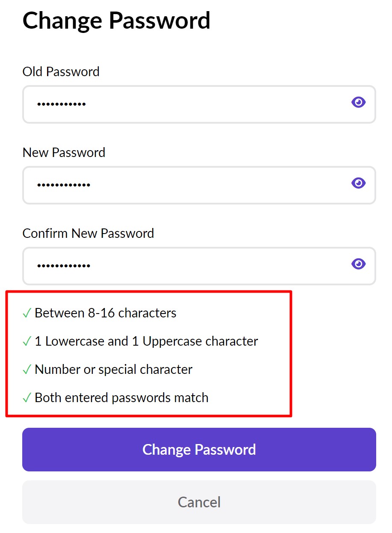Image resolution: width=392 pixels, height=533 pixels.
Task: Toggle visibility of Confirm New Password
Action: tap(358, 264)
